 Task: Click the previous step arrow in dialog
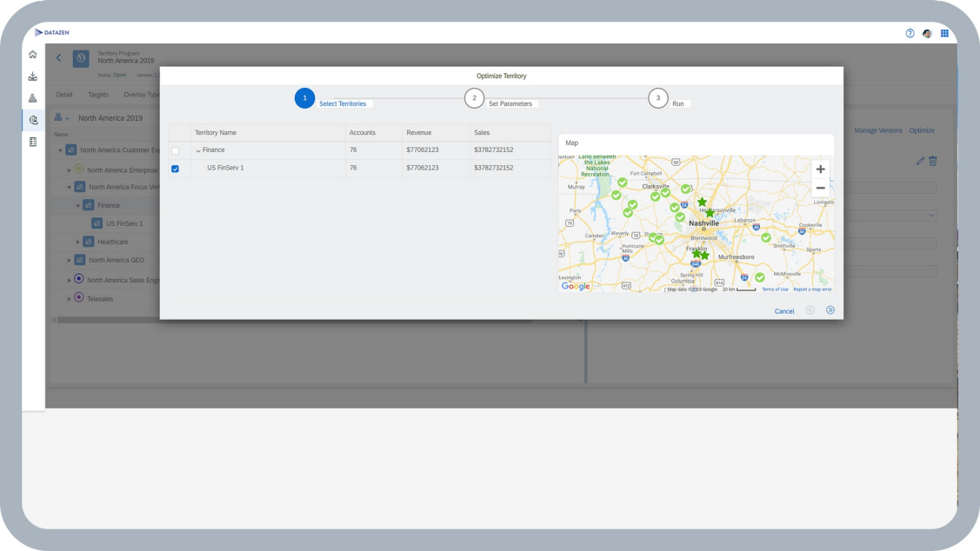click(810, 310)
